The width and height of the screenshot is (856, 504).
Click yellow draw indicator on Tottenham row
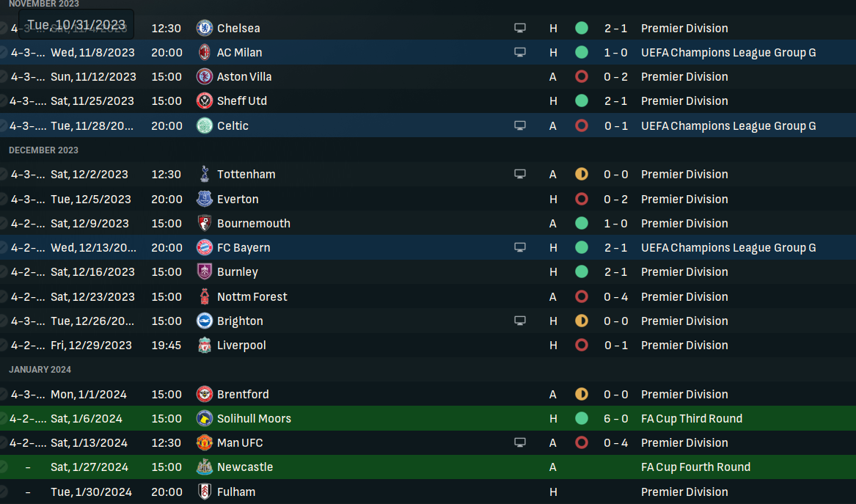coord(582,174)
